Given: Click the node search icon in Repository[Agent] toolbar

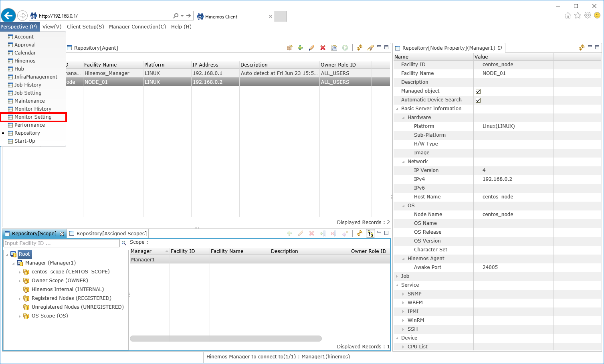Looking at the screenshot, I should 289,48.
